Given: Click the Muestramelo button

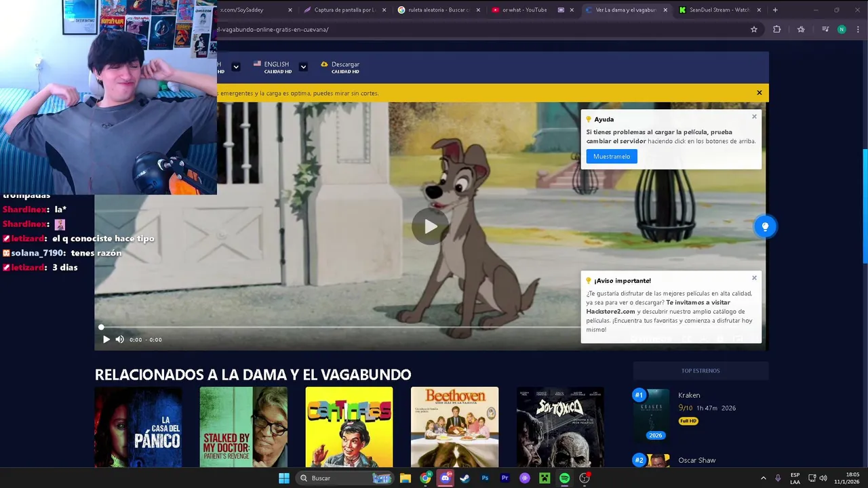Looking at the screenshot, I should (612, 157).
